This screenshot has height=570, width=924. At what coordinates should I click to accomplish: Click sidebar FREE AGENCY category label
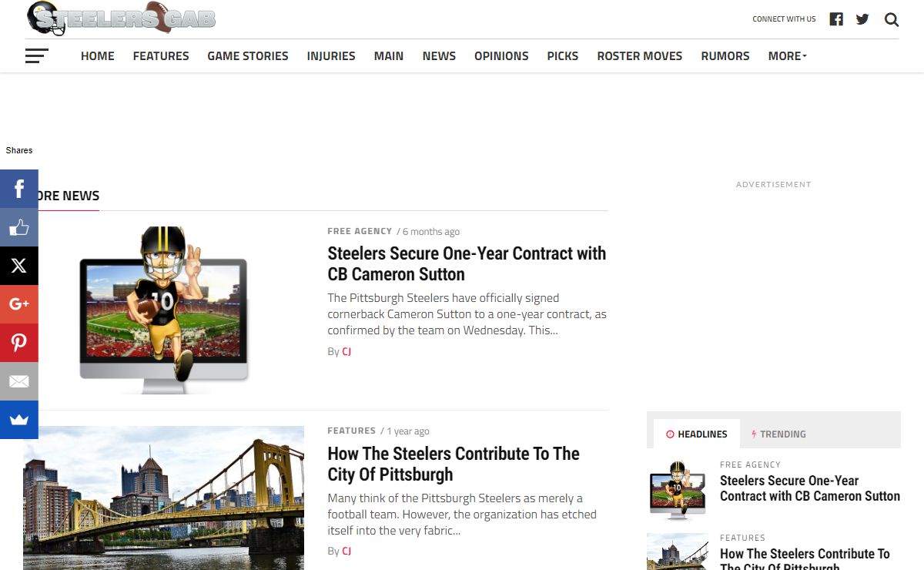(x=750, y=464)
